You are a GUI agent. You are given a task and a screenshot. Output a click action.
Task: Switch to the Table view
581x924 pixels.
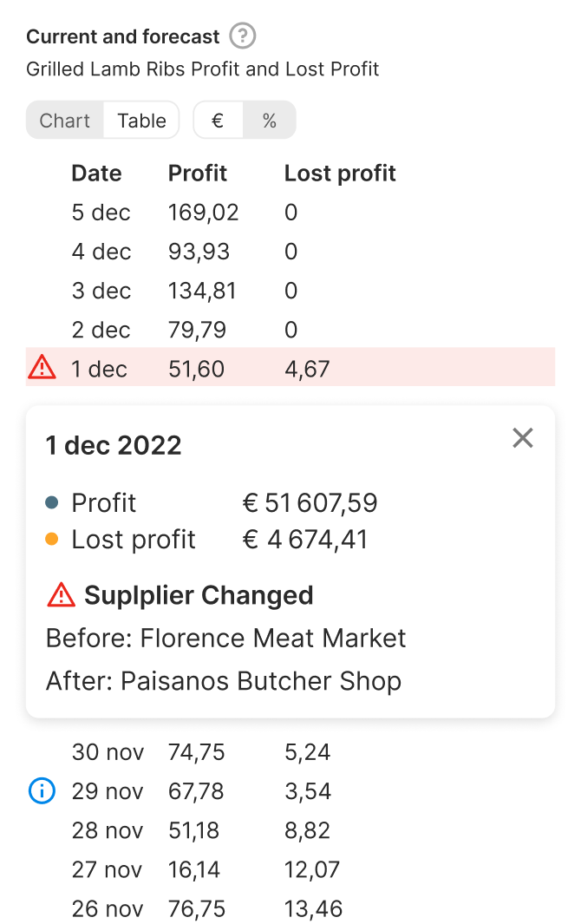coord(141,121)
